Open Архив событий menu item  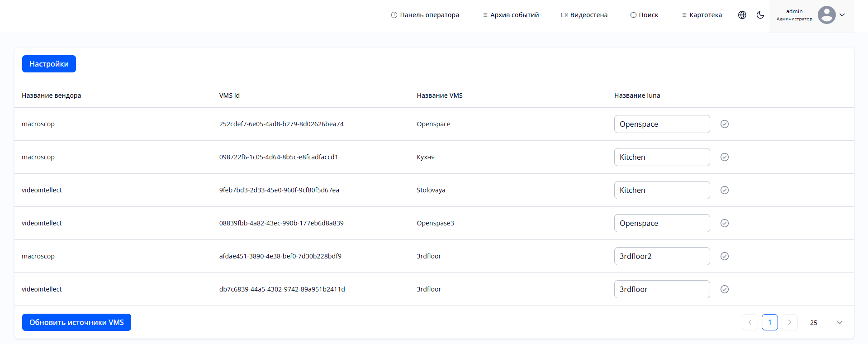tap(511, 15)
